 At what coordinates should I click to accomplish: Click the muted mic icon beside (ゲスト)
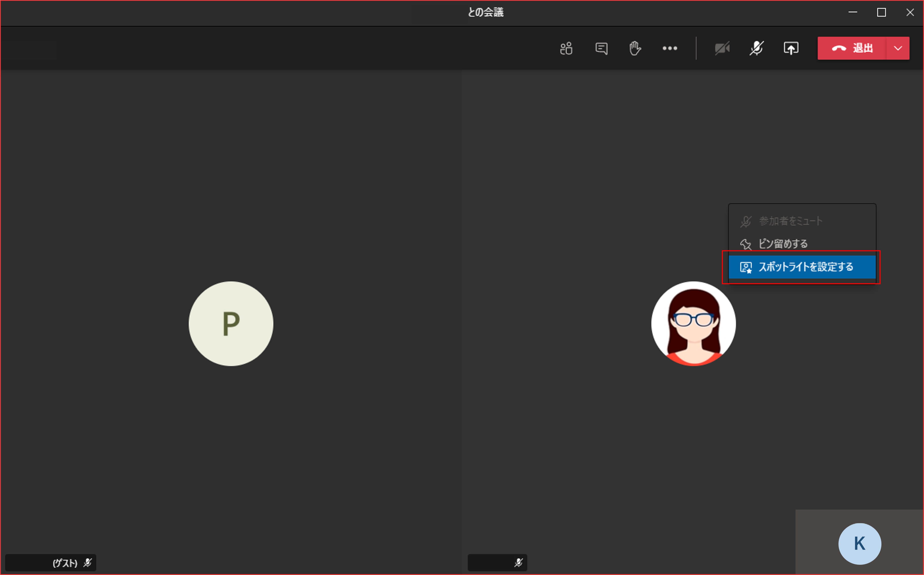pyautogui.click(x=87, y=562)
